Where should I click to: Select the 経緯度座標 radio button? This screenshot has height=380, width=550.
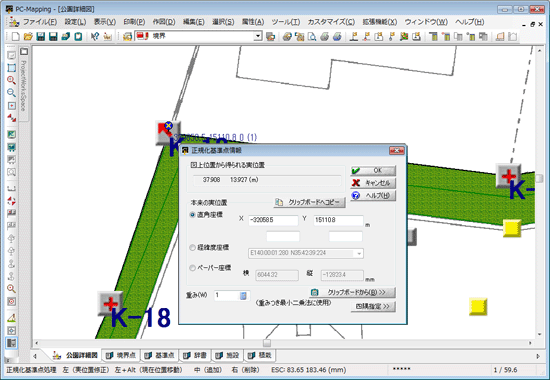(193, 247)
